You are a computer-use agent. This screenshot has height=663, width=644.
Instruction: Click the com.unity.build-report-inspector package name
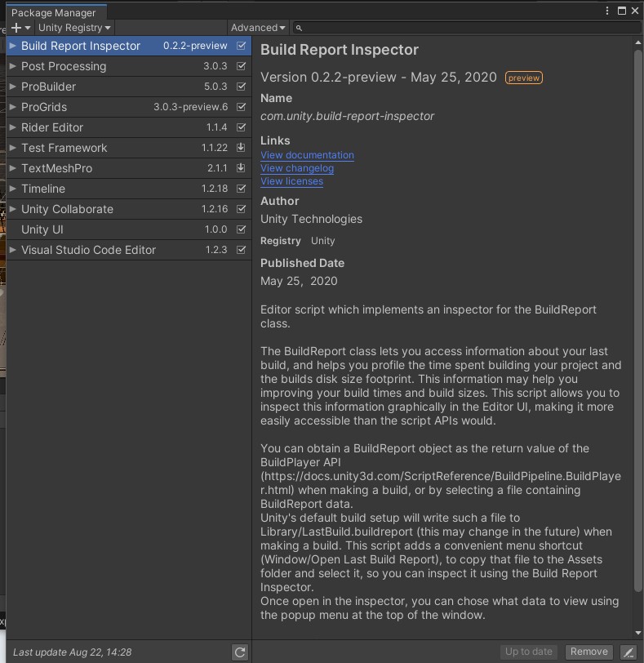point(348,116)
